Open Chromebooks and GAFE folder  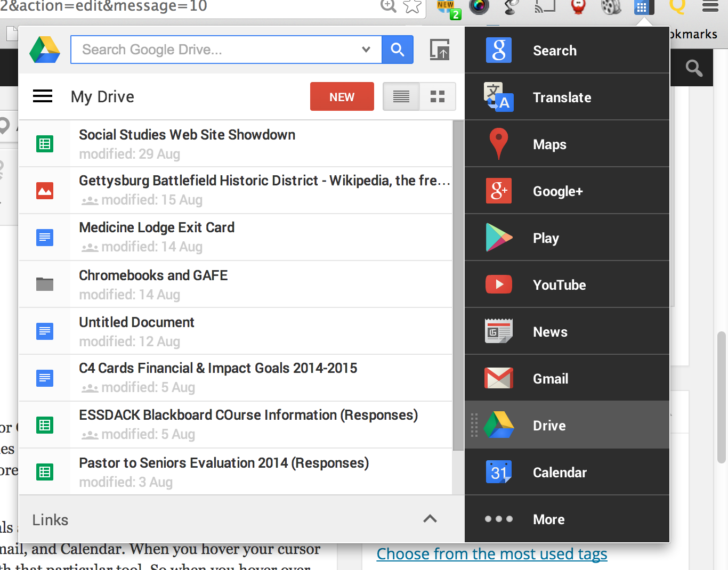236,284
